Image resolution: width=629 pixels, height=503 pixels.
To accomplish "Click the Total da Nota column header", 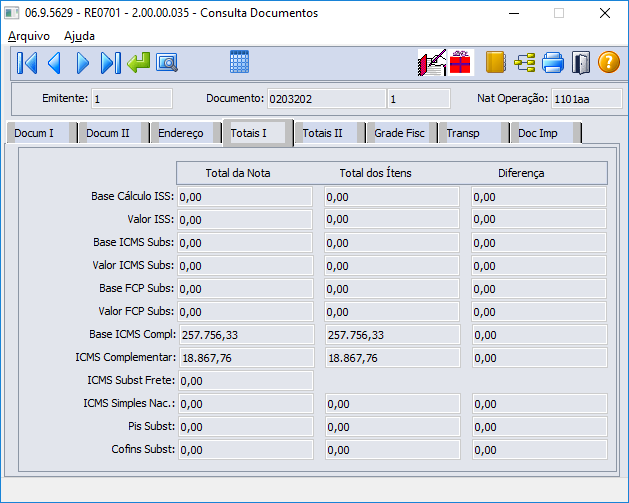I will coord(238,173).
